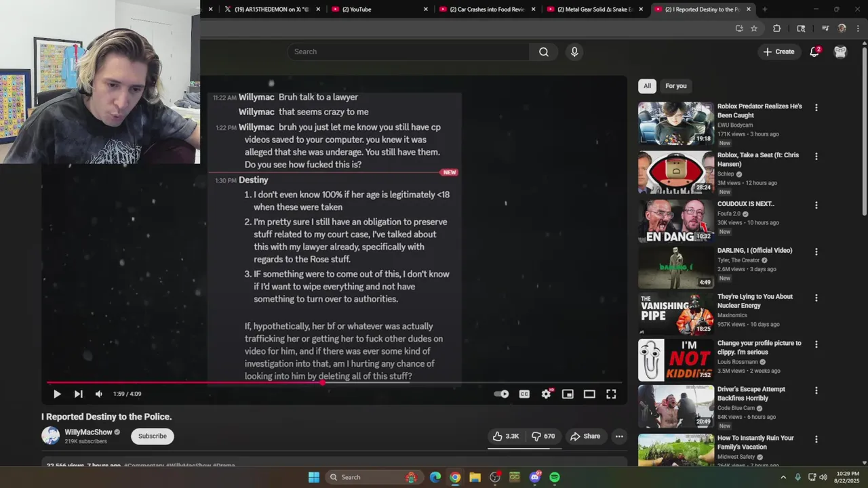Open player settings gear icon

pos(546,394)
